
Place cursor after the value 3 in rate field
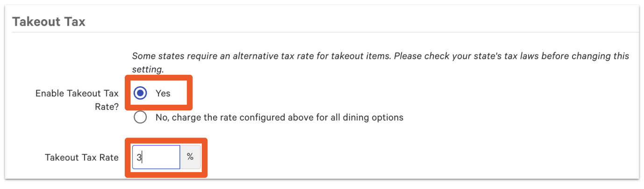(x=142, y=157)
